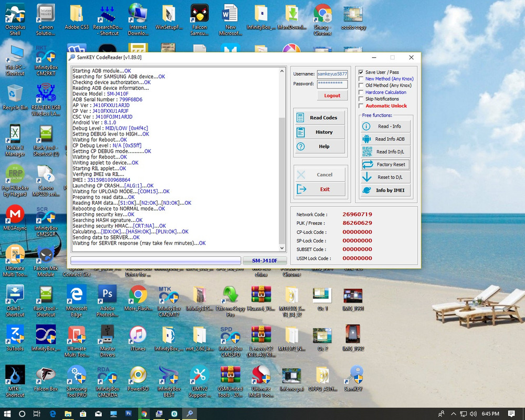Click the log scrollbar down arrow

pyautogui.click(x=282, y=248)
